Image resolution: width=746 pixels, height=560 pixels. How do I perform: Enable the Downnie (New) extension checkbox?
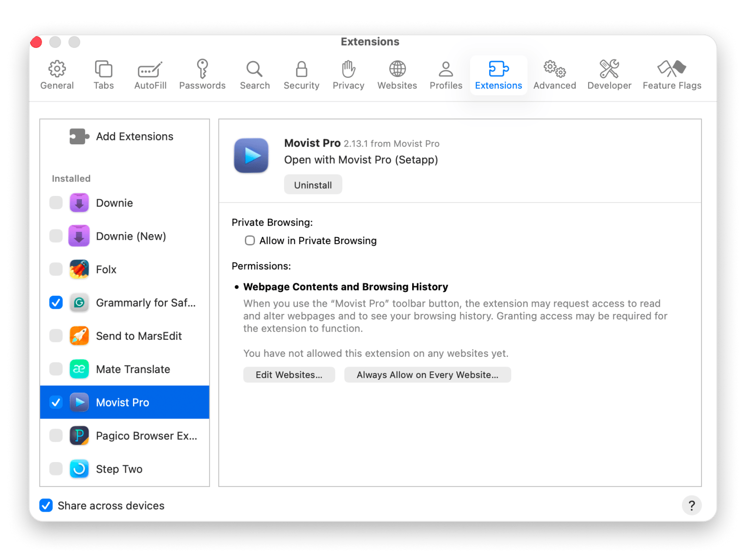56,236
